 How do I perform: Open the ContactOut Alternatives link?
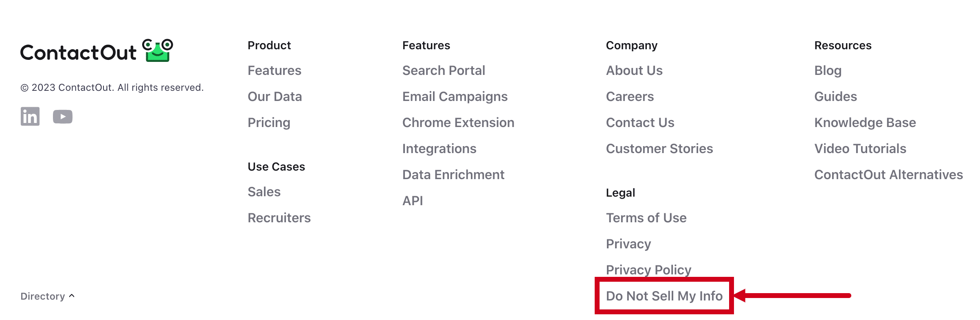pos(888,175)
